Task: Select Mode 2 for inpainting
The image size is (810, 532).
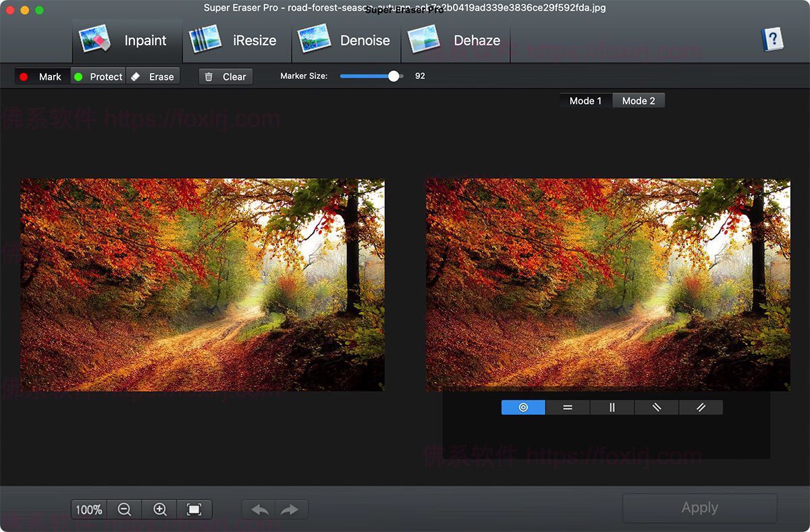Action: tap(638, 100)
